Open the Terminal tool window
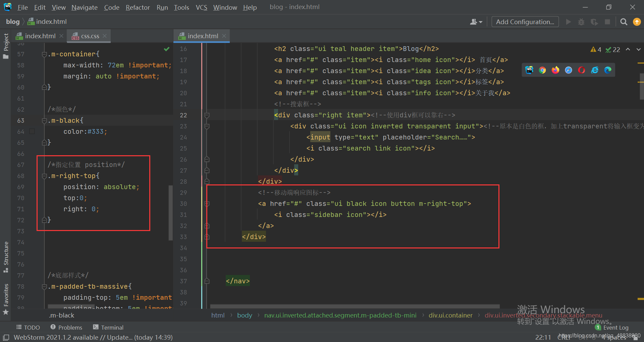 (x=108, y=327)
